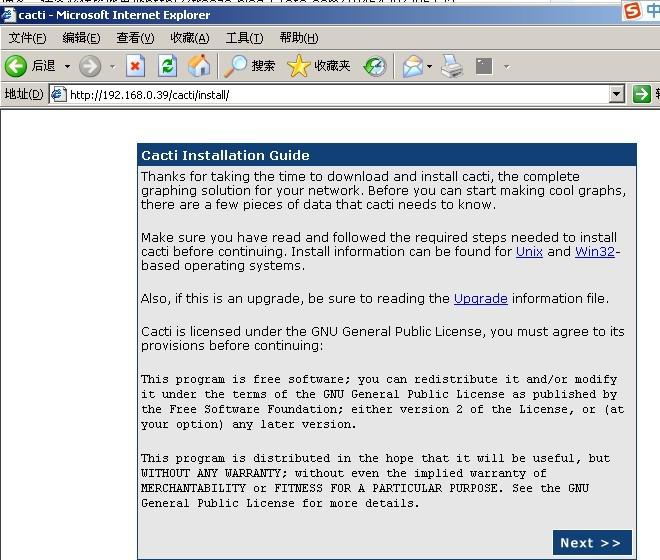This screenshot has height=560, width=660.
Task: Open the Favorites (收藏夹) star button
Action: 319,66
